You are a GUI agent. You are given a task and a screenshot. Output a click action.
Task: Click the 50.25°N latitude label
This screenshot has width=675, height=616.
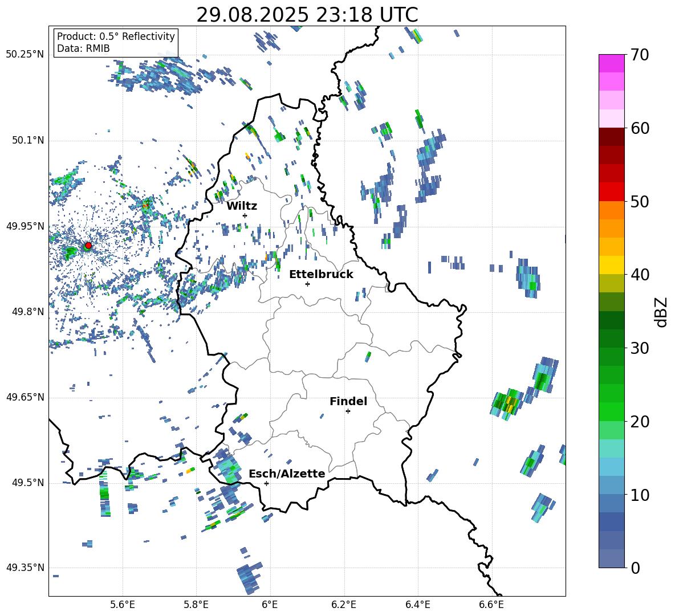pos(25,55)
